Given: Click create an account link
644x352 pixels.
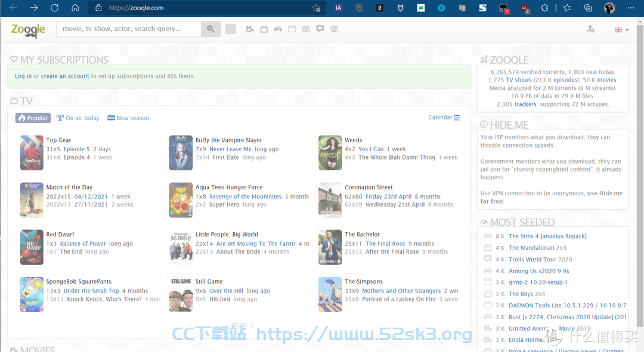Looking at the screenshot, I should [65, 76].
